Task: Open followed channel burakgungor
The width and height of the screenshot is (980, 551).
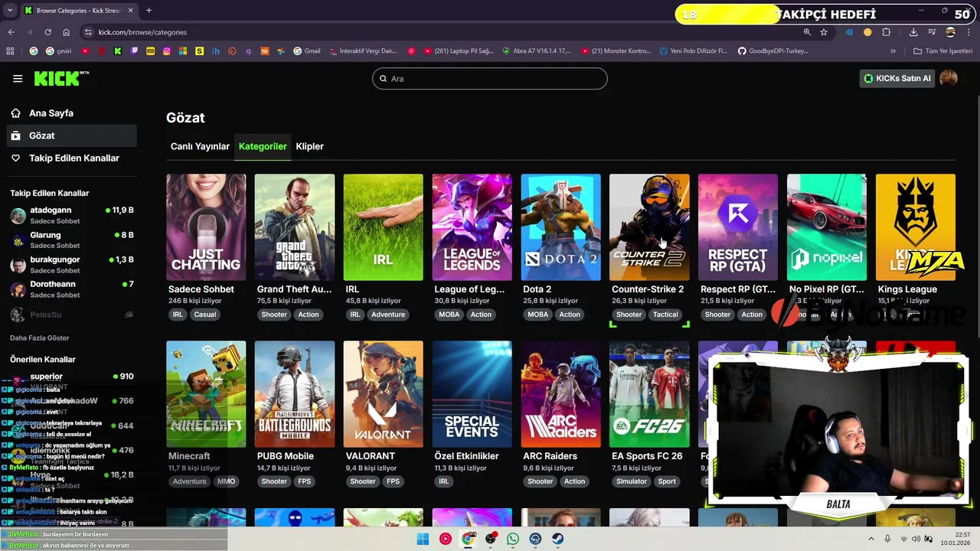Action: click(x=72, y=264)
